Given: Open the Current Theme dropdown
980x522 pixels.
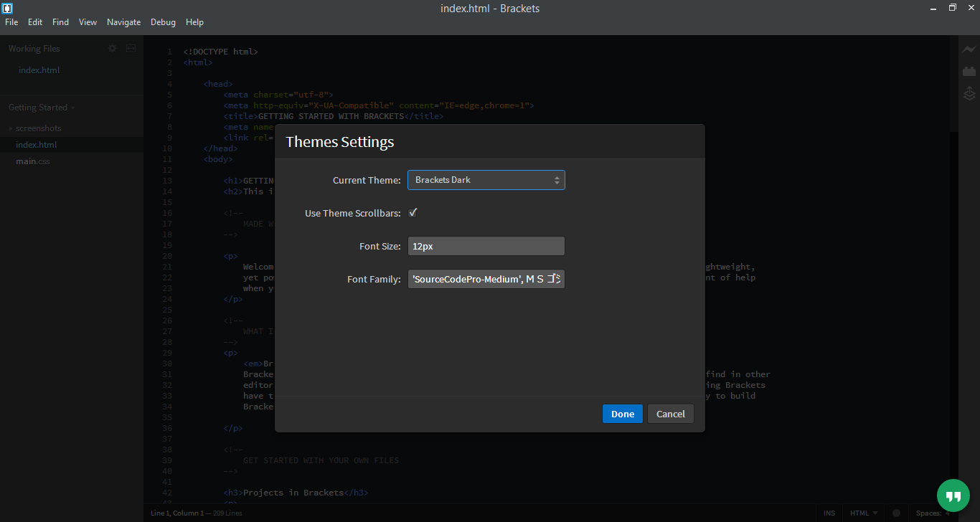Looking at the screenshot, I should [x=486, y=180].
